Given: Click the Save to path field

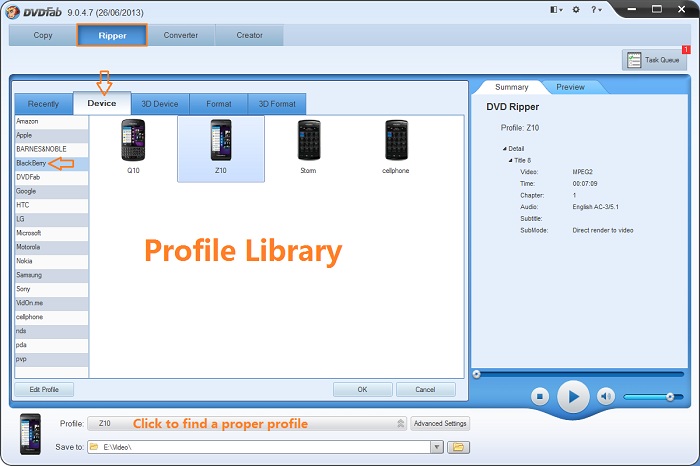Looking at the screenshot, I should tap(259, 447).
